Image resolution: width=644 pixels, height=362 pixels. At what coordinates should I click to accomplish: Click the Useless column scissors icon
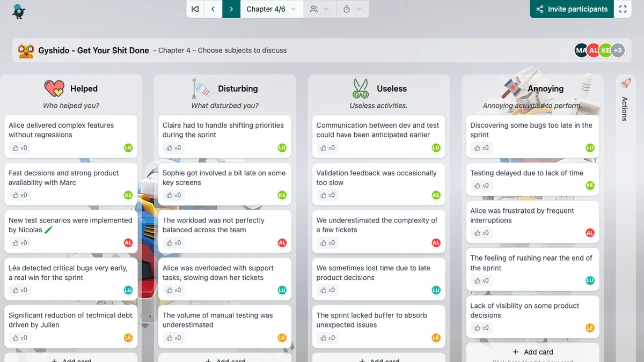coord(361,88)
